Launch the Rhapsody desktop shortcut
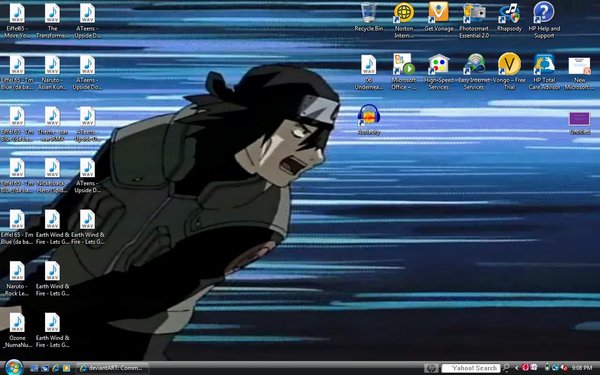The height and width of the screenshot is (375, 600). pyautogui.click(x=509, y=17)
